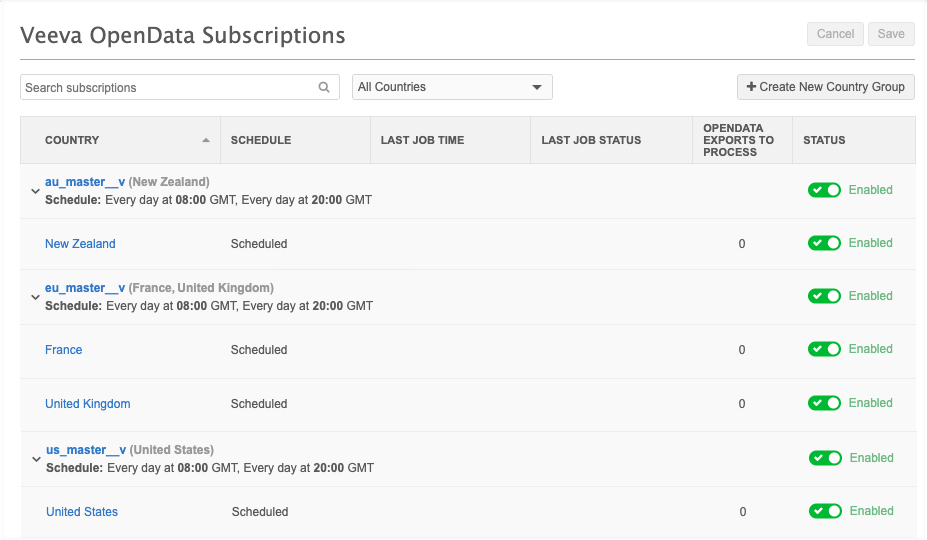Open the United Kingdom subscription link
This screenshot has width=927, height=540.
pos(87,404)
